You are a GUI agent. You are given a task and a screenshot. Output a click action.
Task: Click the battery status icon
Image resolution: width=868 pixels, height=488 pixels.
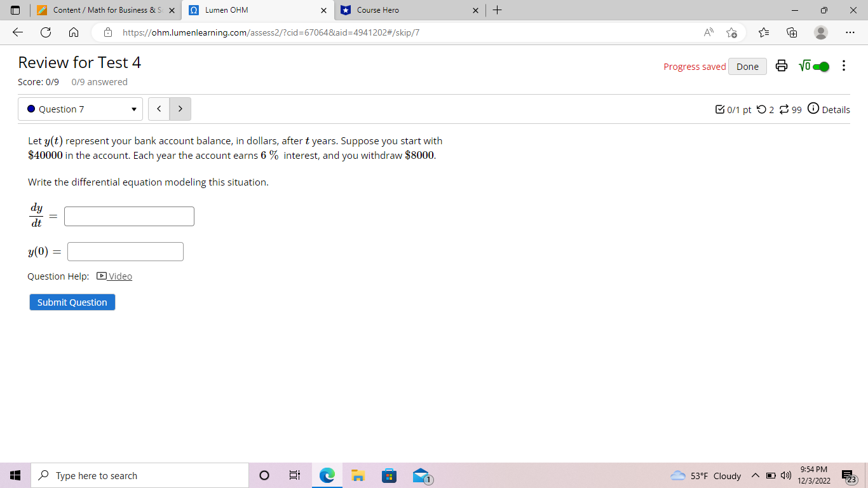click(x=770, y=475)
